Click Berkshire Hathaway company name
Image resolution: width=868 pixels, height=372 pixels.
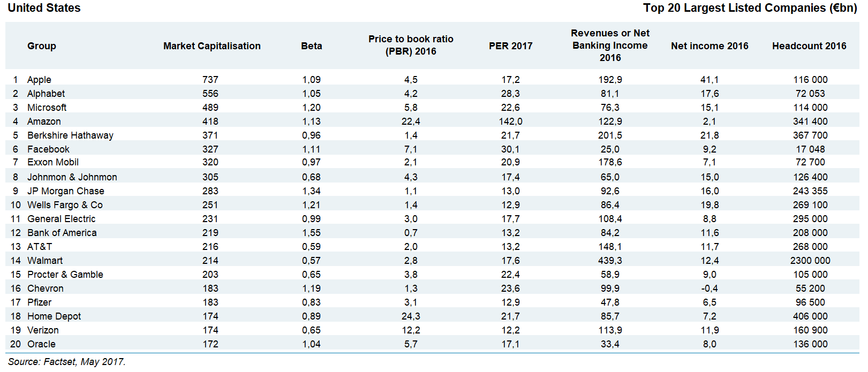pyautogui.click(x=70, y=135)
